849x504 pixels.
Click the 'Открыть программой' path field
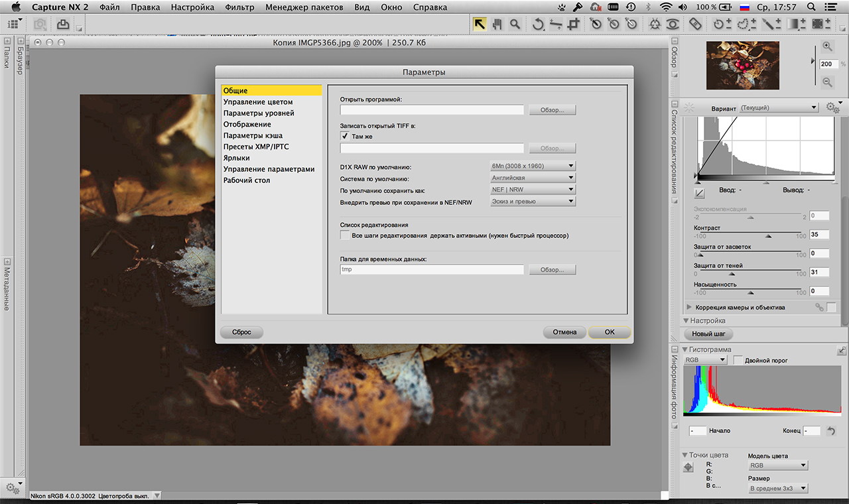[x=432, y=110]
